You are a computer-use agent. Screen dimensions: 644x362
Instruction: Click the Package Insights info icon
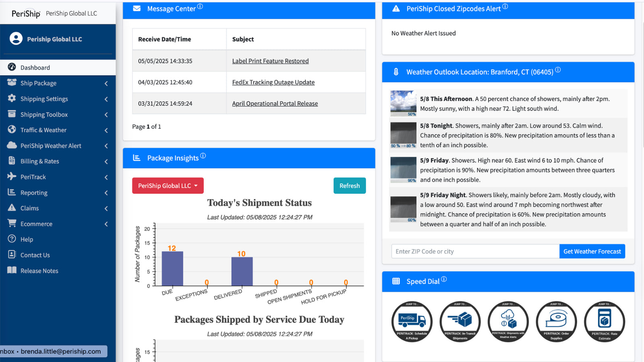tap(203, 156)
